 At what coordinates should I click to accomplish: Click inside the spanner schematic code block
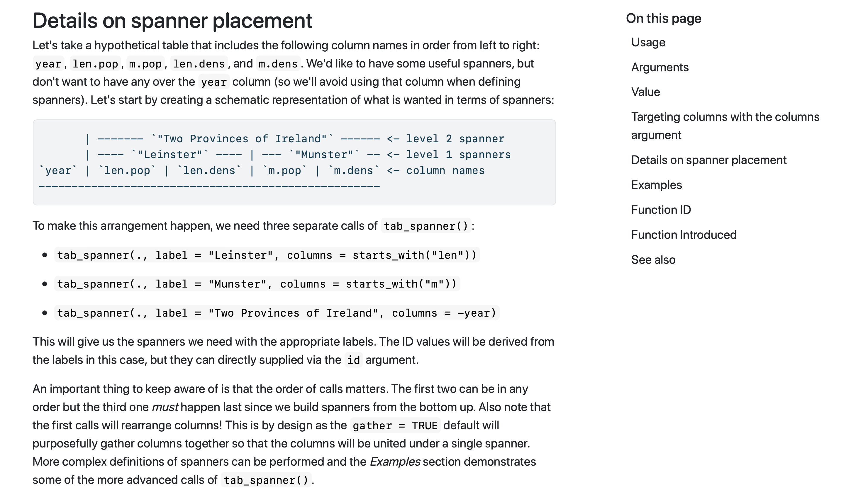point(294,163)
